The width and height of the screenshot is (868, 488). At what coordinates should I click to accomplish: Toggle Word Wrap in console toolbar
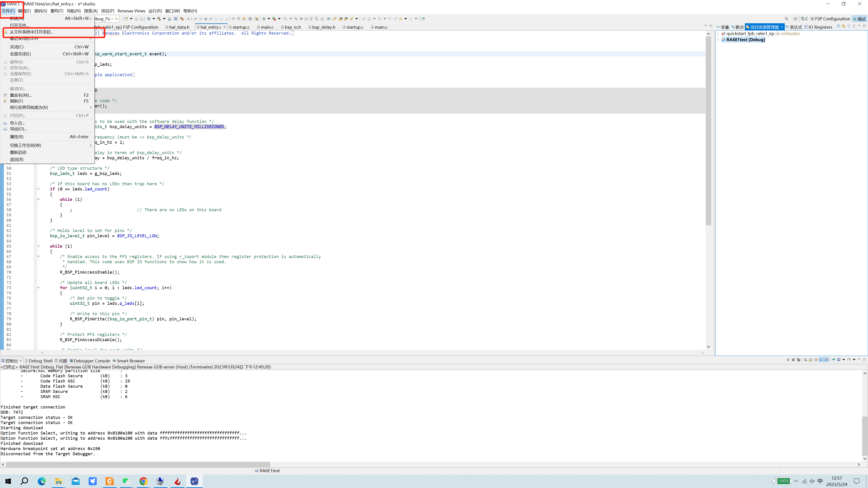click(816, 360)
